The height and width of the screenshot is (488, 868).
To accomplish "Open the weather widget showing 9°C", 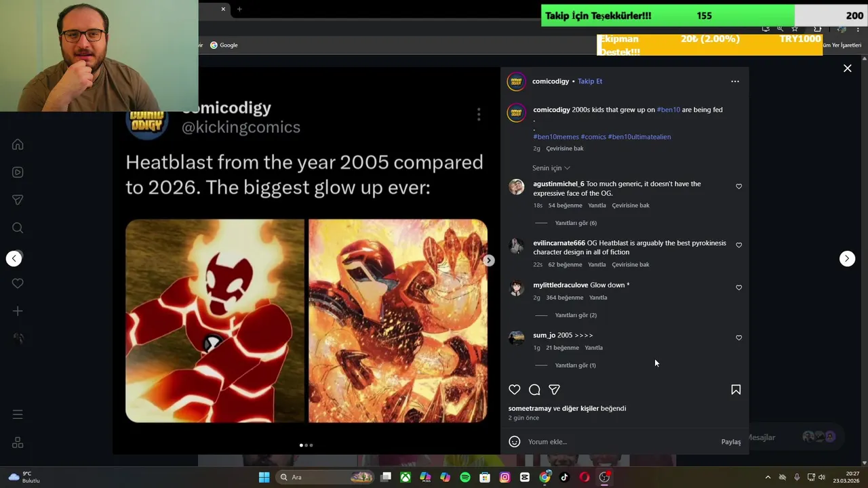I will [x=24, y=477].
